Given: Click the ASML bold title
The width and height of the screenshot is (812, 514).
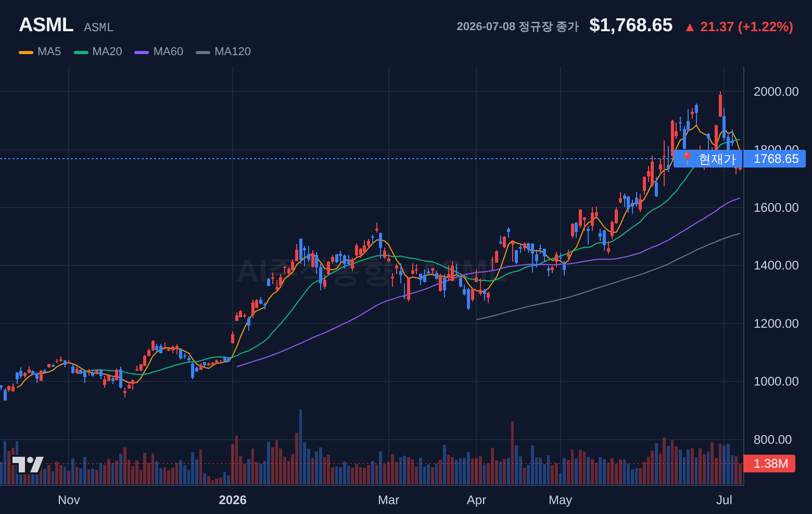Looking at the screenshot, I should (46, 25).
